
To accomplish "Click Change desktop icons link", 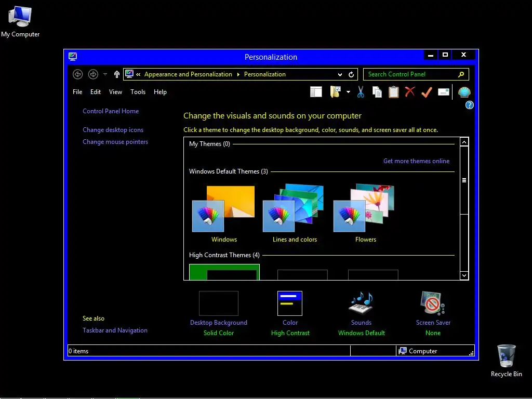I will [x=113, y=129].
